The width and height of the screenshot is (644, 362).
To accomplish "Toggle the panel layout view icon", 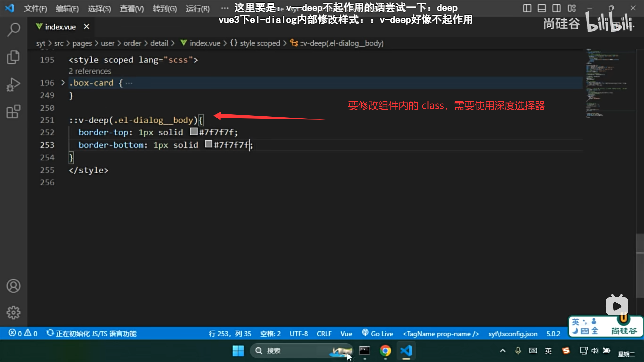I will (x=542, y=8).
